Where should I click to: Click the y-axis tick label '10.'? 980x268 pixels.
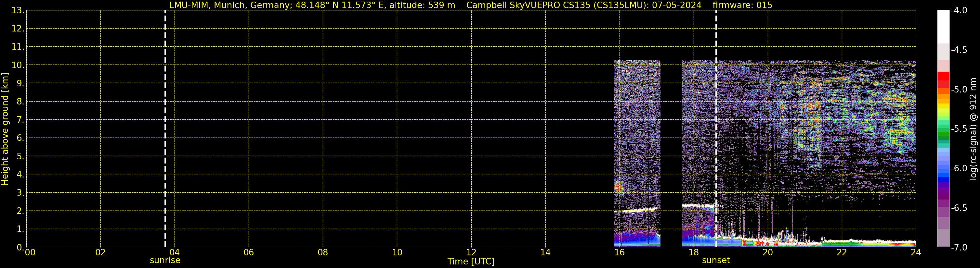coord(18,65)
